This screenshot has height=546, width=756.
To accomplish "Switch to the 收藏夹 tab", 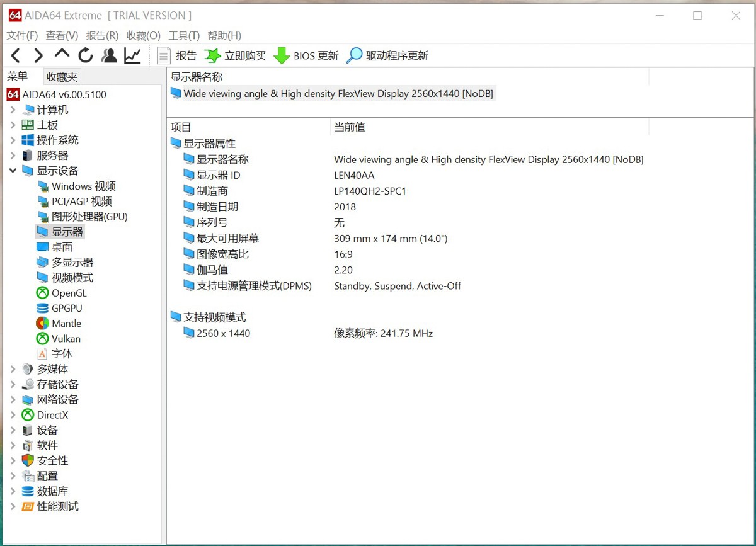I will [x=62, y=77].
